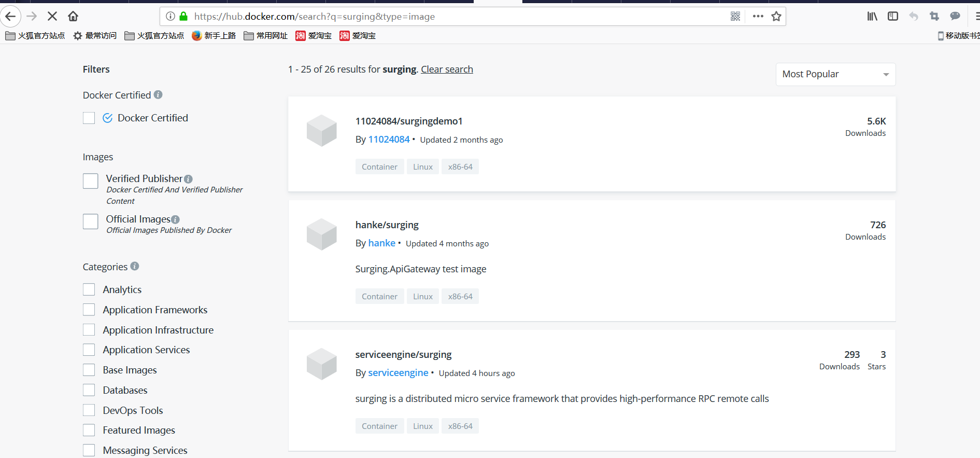Tick Base Images checkbox
The height and width of the screenshot is (458, 980).
pos(89,370)
